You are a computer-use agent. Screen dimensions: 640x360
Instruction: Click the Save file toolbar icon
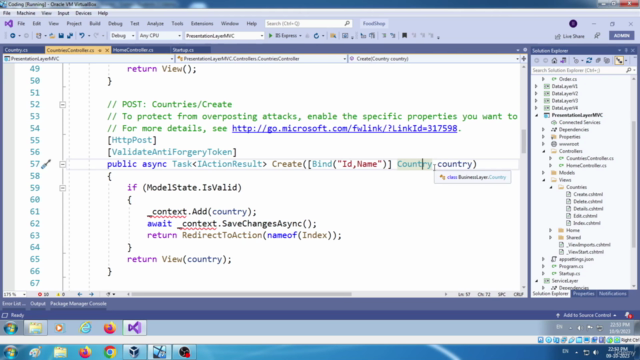(x=61, y=36)
